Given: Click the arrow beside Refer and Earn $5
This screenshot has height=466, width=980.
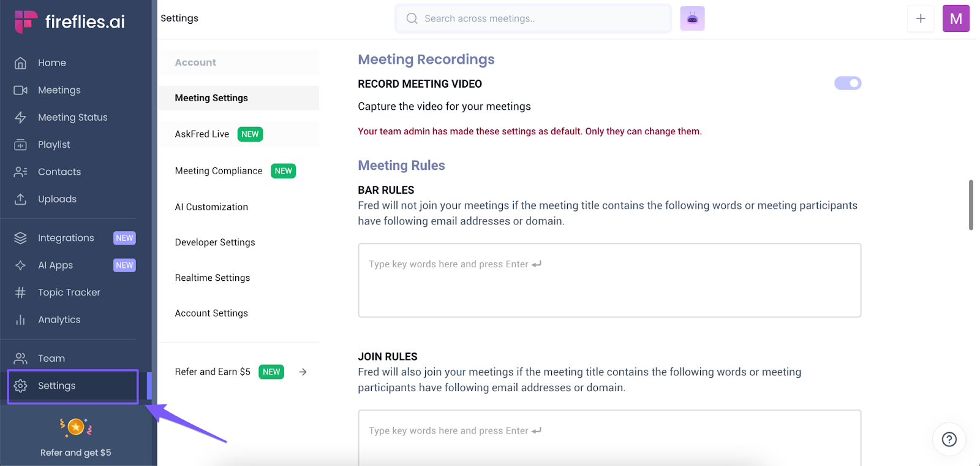Looking at the screenshot, I should (303, 372).
